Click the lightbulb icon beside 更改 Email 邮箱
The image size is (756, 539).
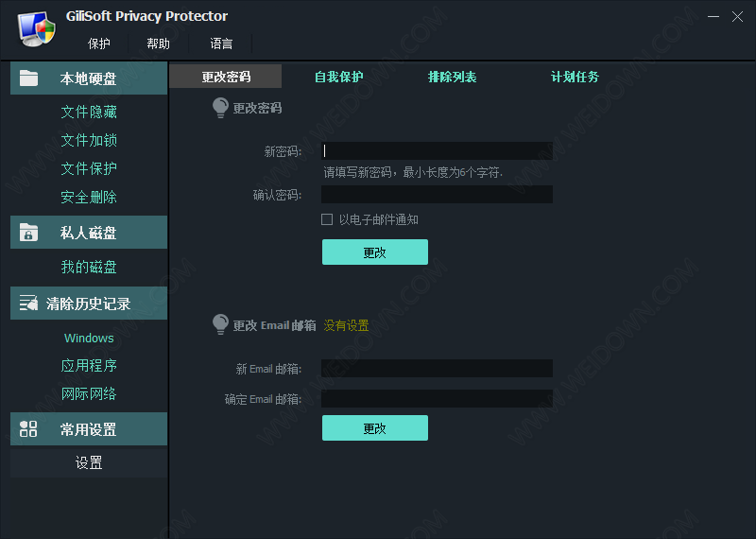point(220,324)
